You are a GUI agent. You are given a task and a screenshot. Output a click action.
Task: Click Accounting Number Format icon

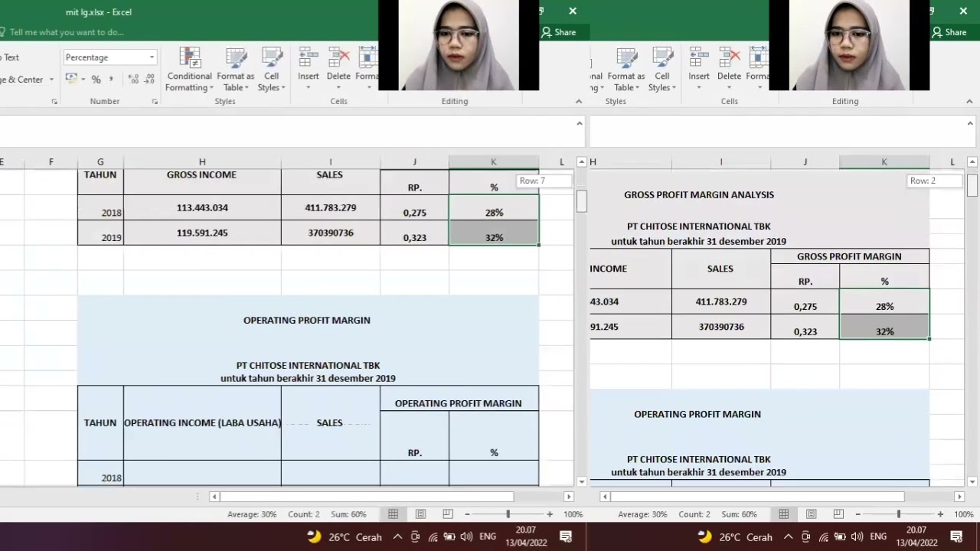pyautogui.click(x=70, y=79)
